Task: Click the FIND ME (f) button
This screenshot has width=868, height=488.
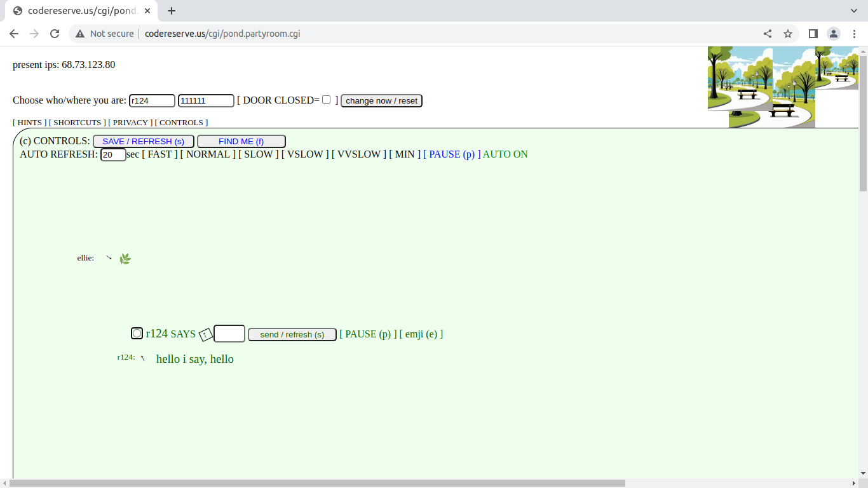Action: (x=241, y=142)
